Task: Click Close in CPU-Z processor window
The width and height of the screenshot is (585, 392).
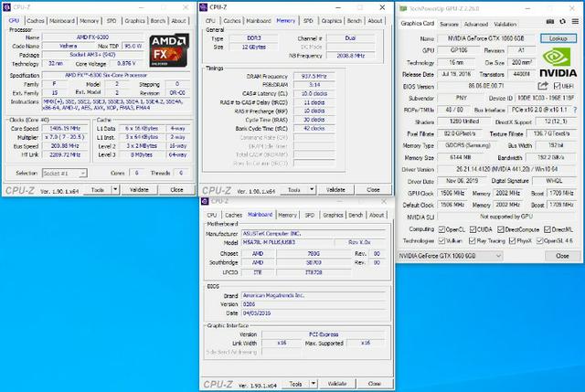Action: (x=176, y=189)
